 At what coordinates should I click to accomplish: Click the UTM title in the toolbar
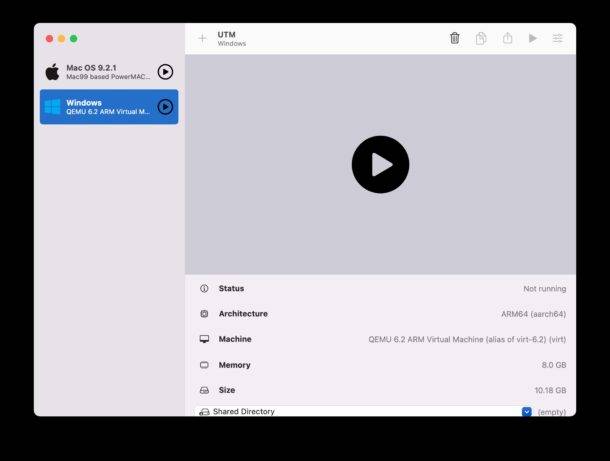point(226,35)
